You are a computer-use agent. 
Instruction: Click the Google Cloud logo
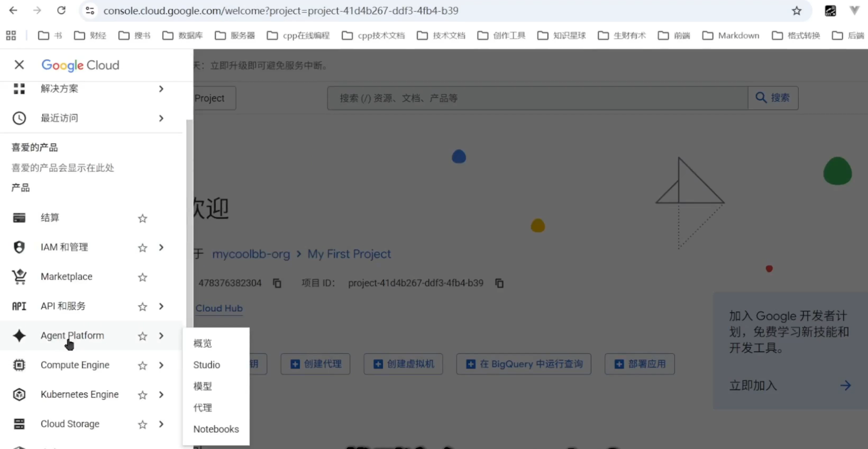point(80,65)
